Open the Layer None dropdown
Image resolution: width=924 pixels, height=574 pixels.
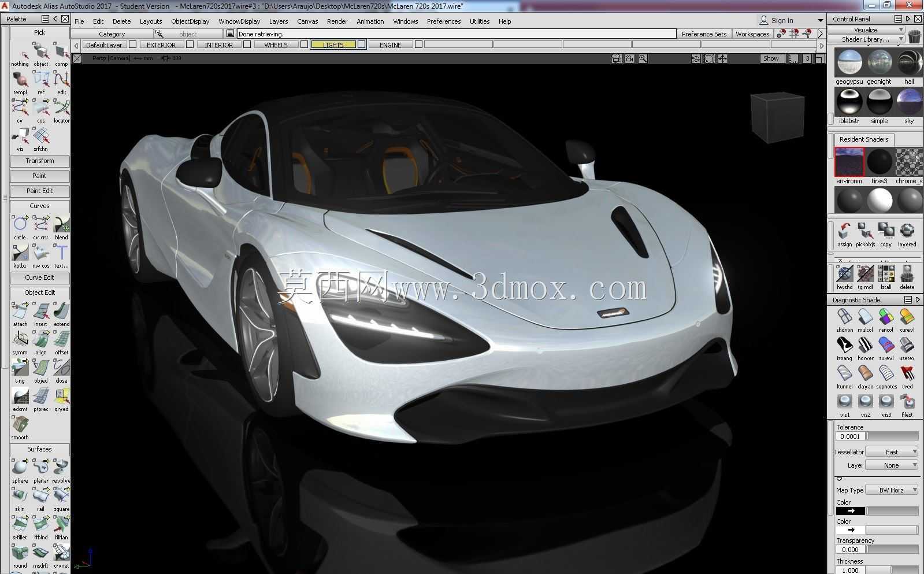pyautogui.click(x=892, y=465)
